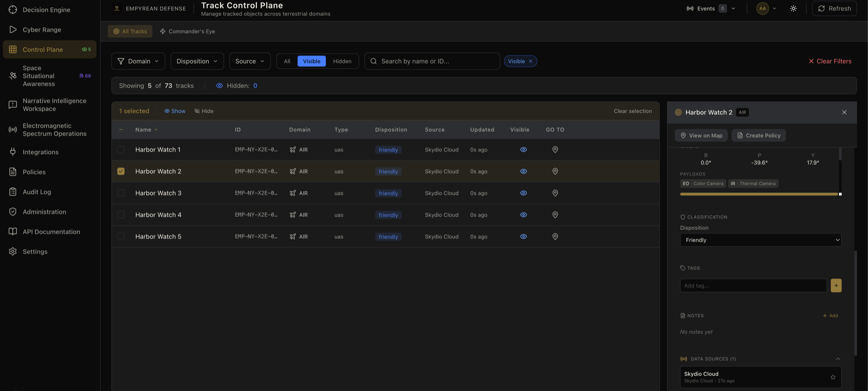This screenshot has height=391, width=868.
Task: Open Control Plane in sidebar
Action: point(50,49)
